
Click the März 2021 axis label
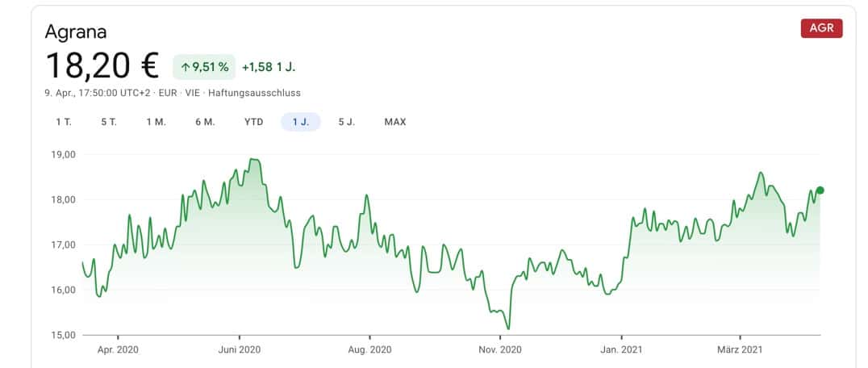pos(740,349)
